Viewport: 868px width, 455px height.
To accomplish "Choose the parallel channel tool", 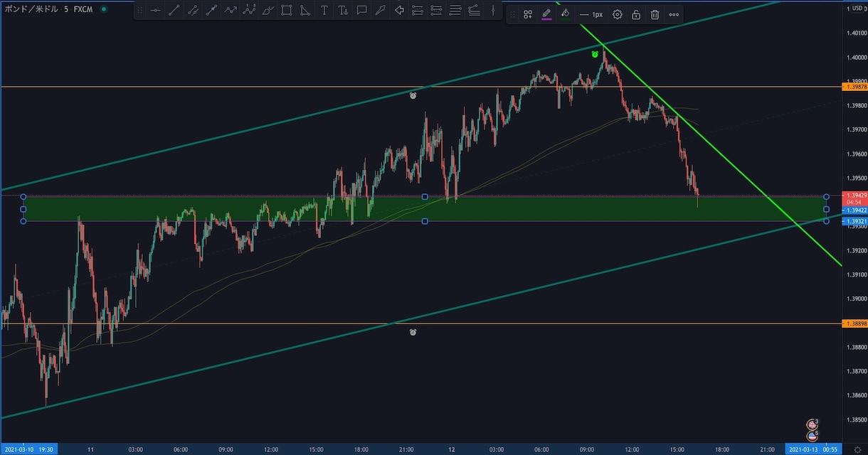I will [193, 11].
